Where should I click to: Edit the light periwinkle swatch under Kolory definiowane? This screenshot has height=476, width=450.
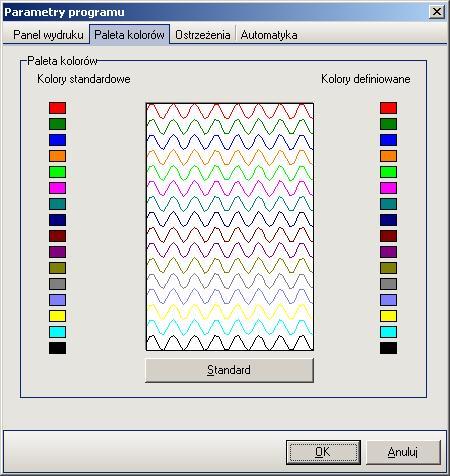point(388,300)
